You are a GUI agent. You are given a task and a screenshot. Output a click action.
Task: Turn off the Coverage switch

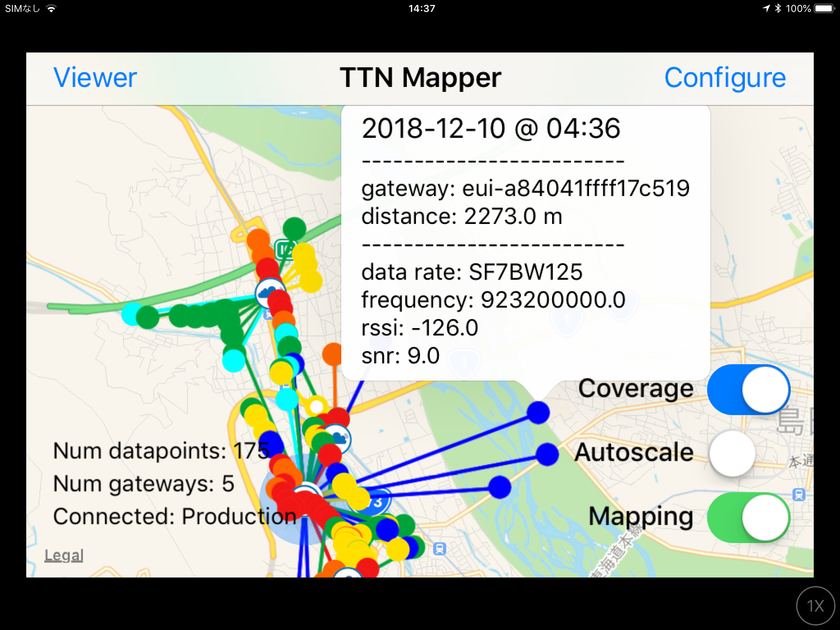point(749,389)
